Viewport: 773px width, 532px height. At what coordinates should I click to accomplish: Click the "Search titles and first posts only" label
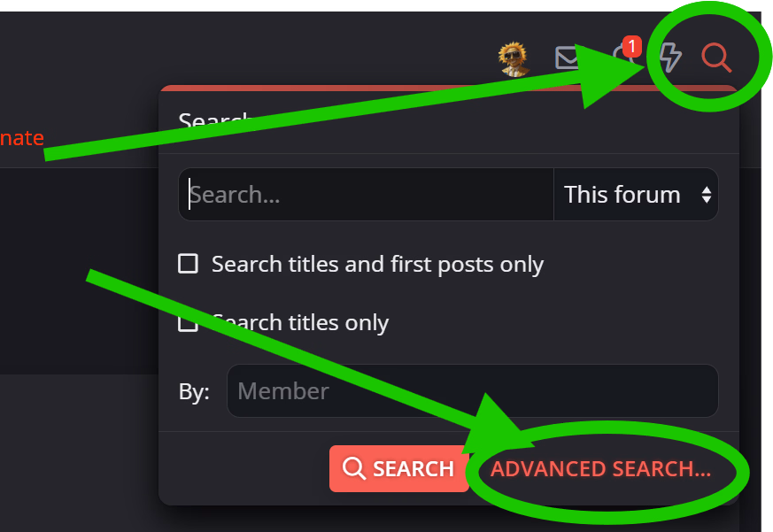click(377, 265)
